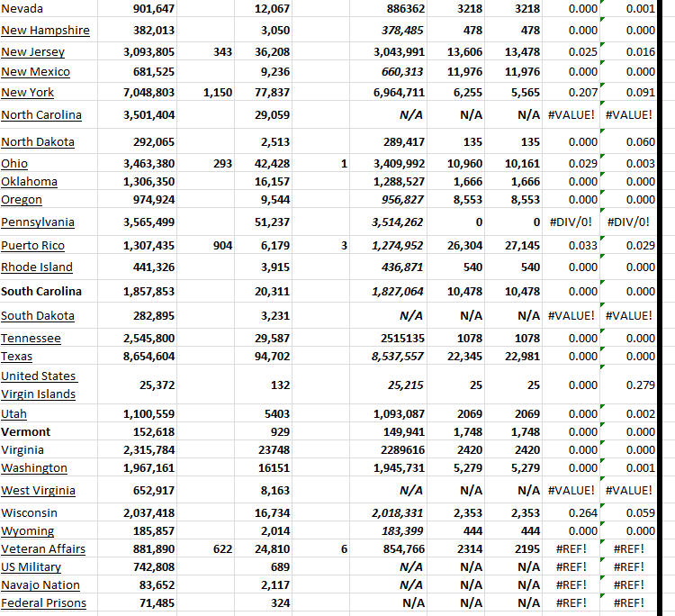Open the North Carolina link

coord(41,115)
